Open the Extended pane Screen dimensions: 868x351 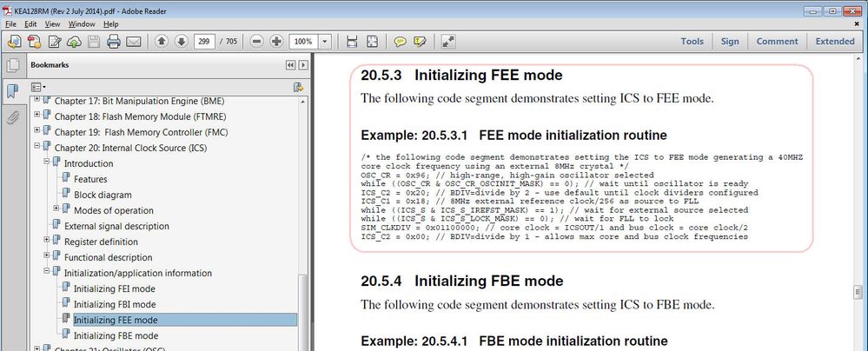point(835,41)
